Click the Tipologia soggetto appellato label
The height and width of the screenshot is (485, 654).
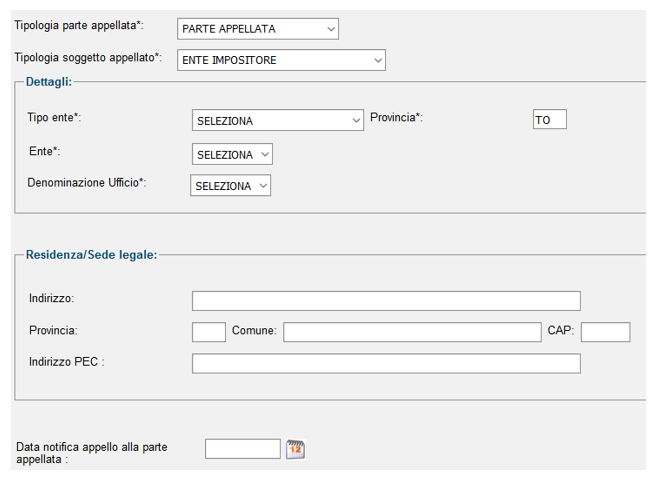[88, 58]
